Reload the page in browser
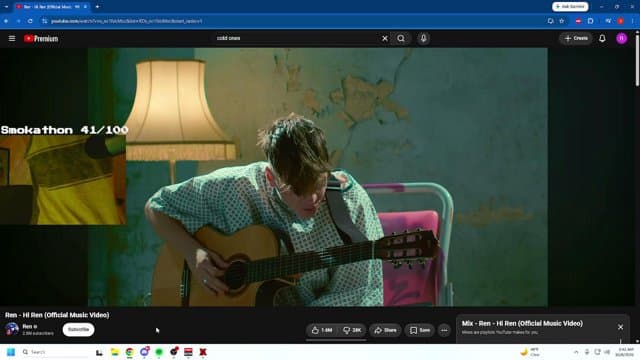 click(30, 21)
